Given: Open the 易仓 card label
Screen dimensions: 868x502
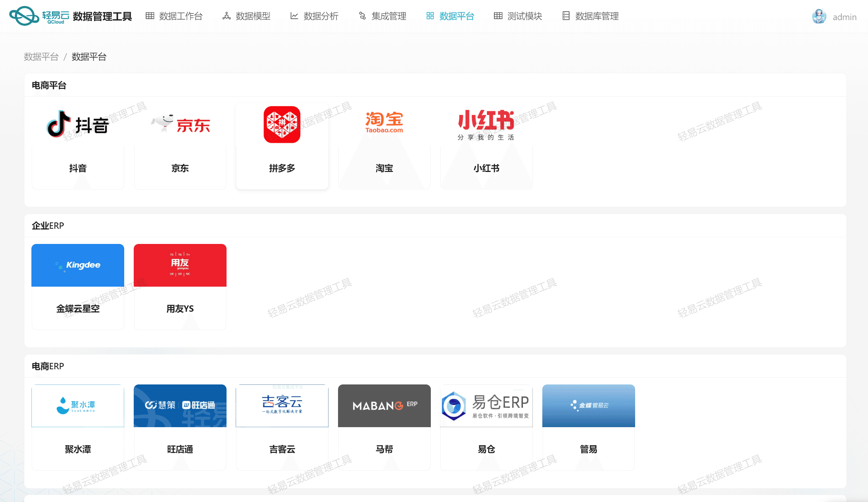Looking at the screenshot, I should click(486, 449).
